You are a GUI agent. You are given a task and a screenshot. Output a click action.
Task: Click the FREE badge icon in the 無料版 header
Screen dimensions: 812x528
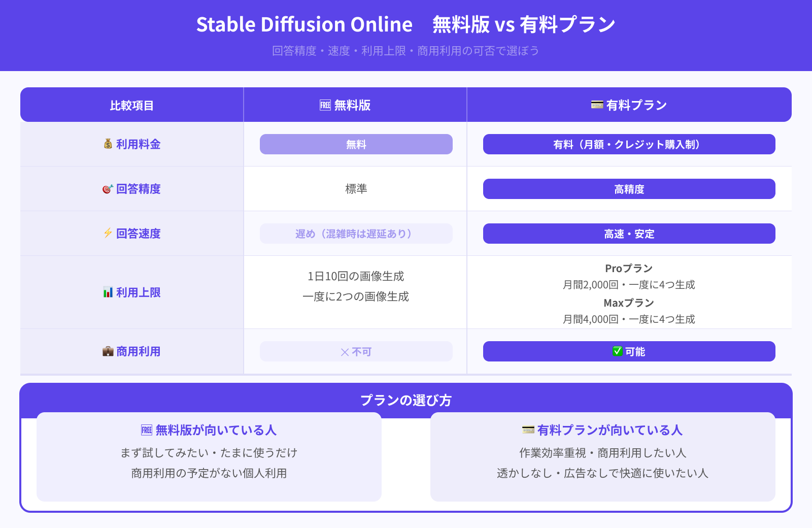(325, 106)
